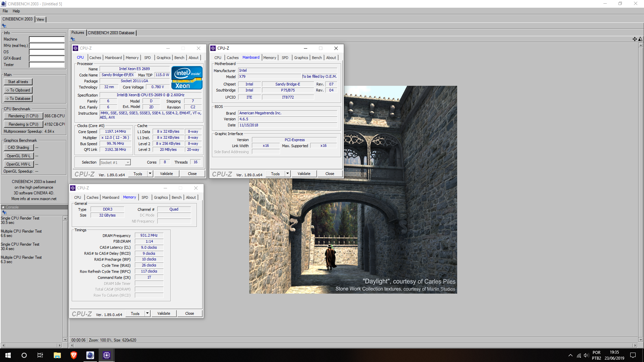The height and width of the screenshot is (362, 644).
Task: Click the CPU-Z title icon of the Mainboard window
Action: 213,48
